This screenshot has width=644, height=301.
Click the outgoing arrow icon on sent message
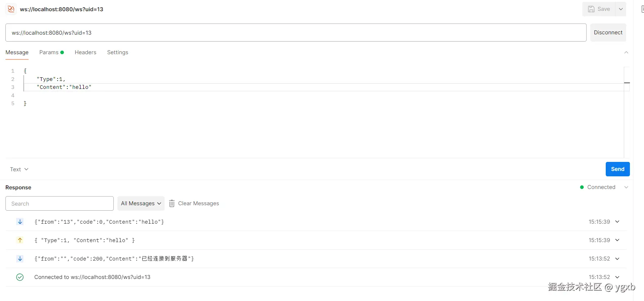[20, 240]
